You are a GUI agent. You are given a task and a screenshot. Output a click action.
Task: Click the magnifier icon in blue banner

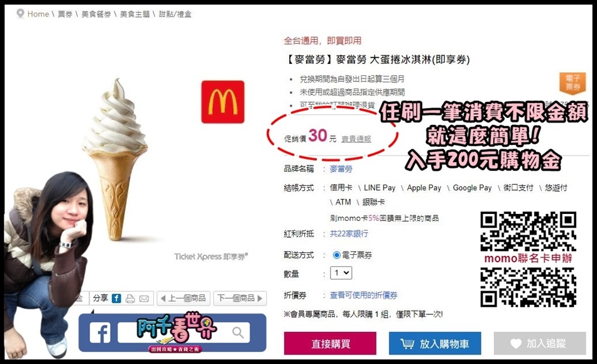238,333
